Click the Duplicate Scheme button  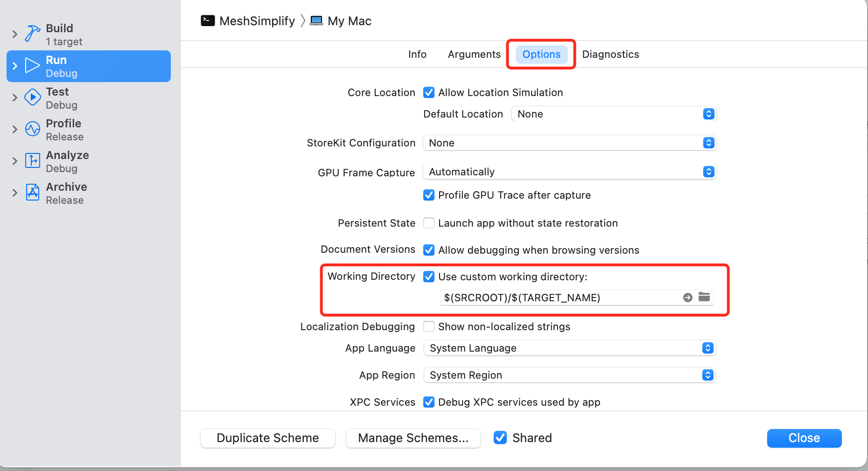tap(267, 438)
